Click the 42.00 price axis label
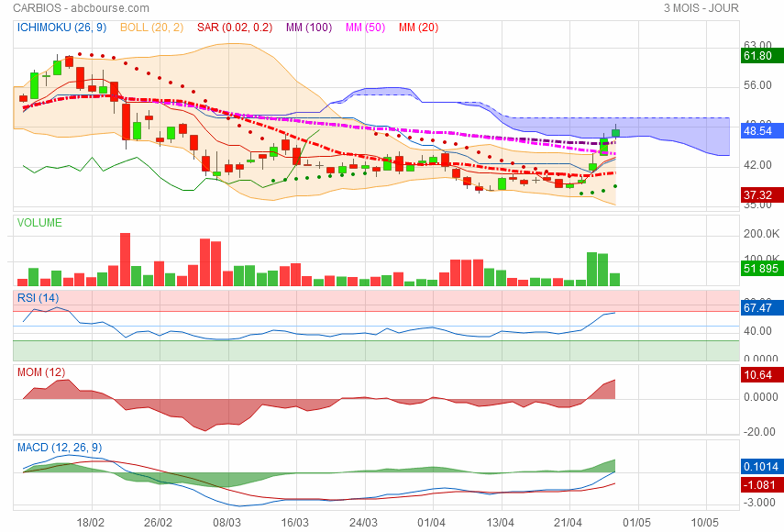 tap(757, 165)
